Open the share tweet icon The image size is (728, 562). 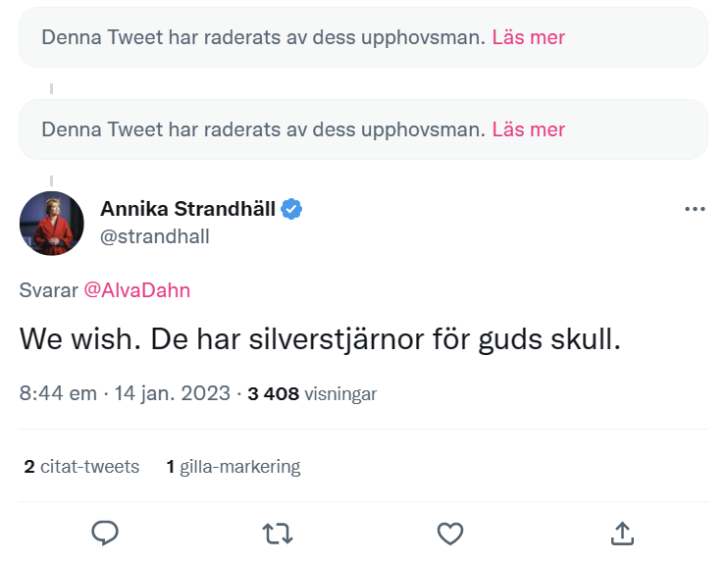click(622, 533)
